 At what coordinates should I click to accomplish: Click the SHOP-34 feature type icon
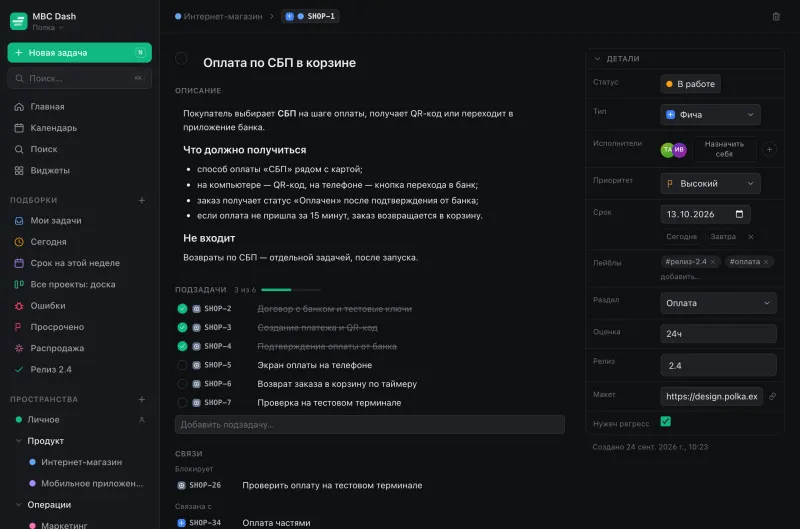(181, 523)
